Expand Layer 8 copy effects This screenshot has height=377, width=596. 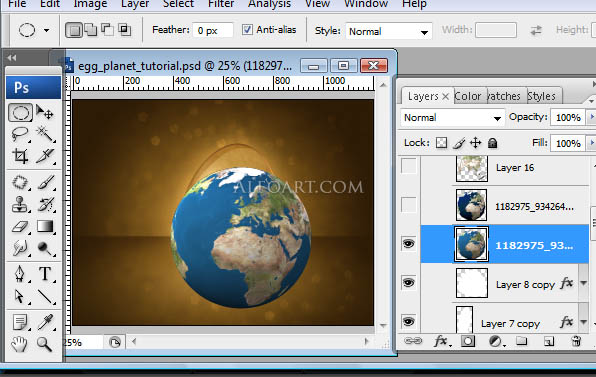583,283
